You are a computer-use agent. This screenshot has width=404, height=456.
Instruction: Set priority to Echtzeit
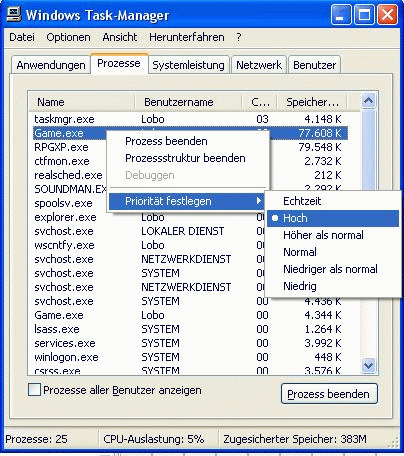pos(333,201)
